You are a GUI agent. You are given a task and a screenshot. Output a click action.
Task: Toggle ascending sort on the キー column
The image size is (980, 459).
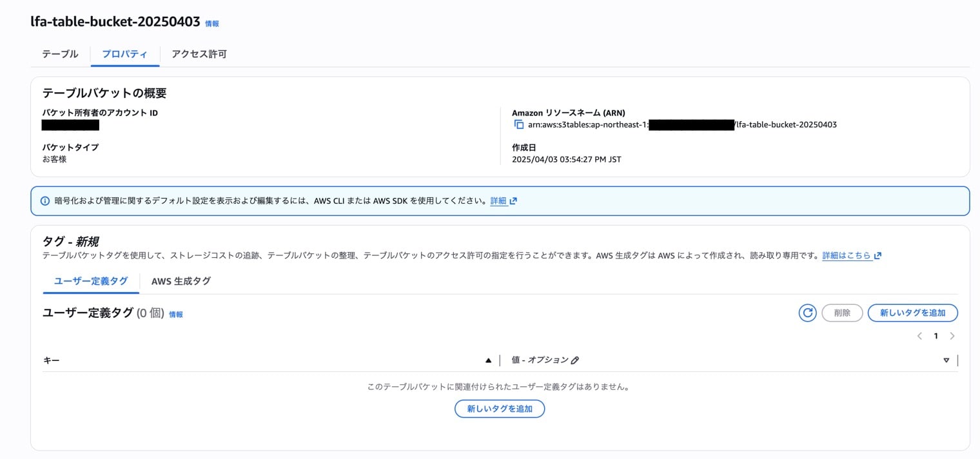[490, 360]
